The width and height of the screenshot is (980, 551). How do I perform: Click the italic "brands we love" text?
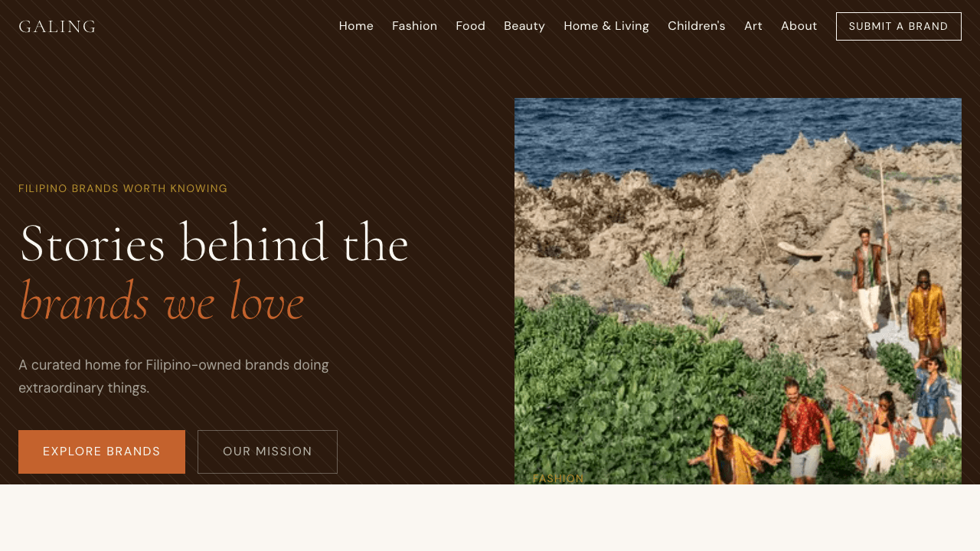162,302
